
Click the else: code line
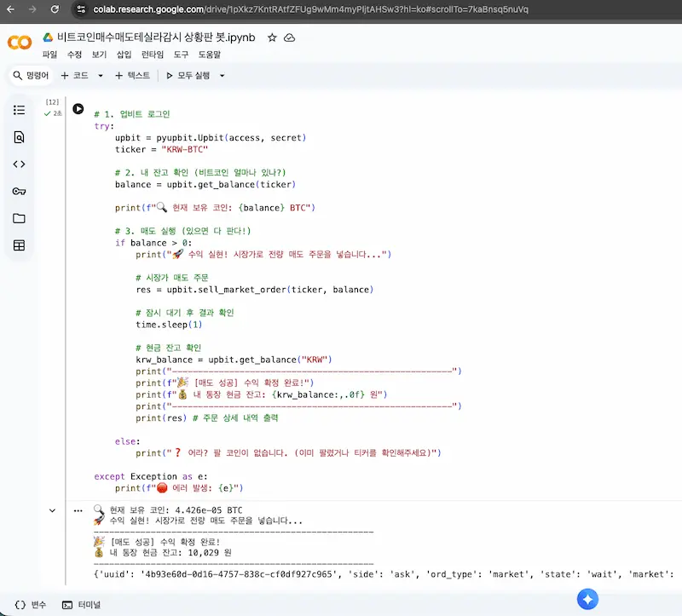point(127,441)
